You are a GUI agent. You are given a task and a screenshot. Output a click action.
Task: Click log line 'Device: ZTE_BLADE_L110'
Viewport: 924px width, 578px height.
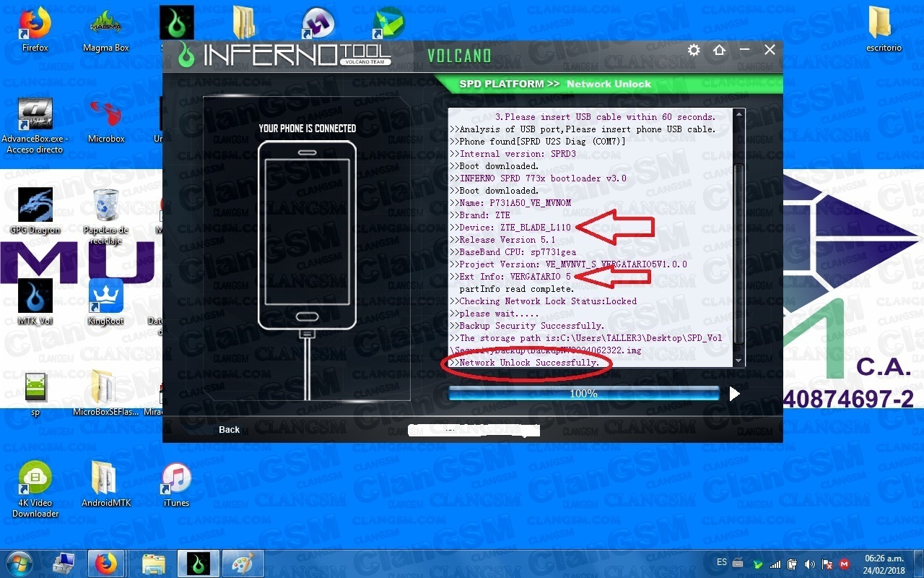pyautogui.click(x=512, y=228)
